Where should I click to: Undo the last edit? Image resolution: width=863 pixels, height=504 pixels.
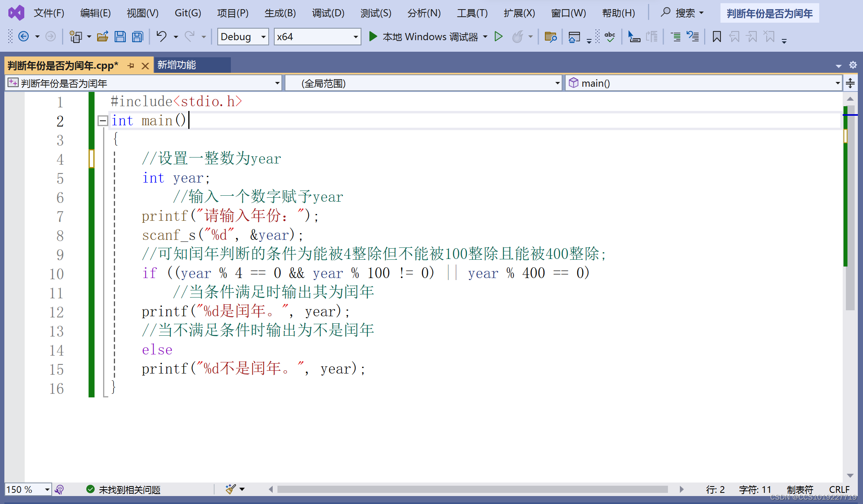pyautogui.click(x=161, y=37)
